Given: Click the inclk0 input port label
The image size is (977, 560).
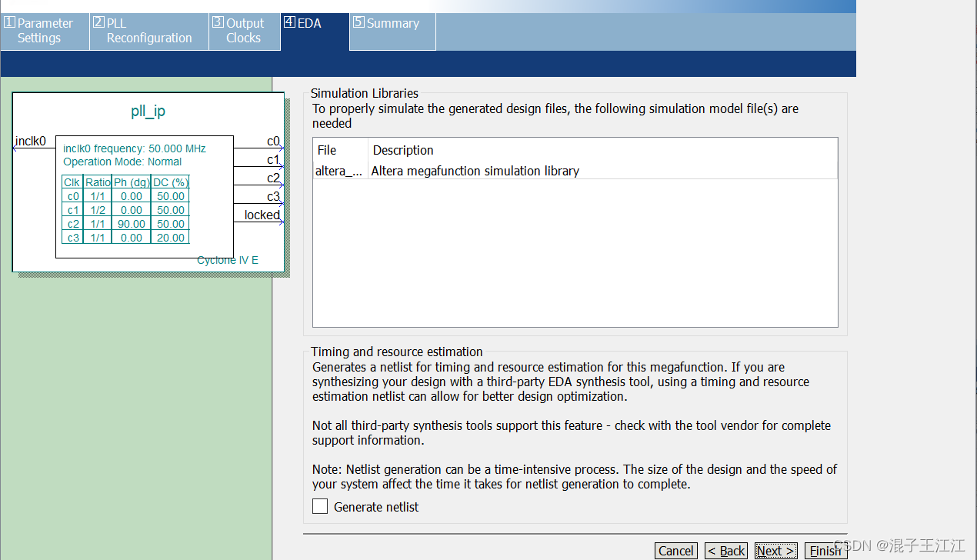Looking at the screenshot, I should click(31, 142).
